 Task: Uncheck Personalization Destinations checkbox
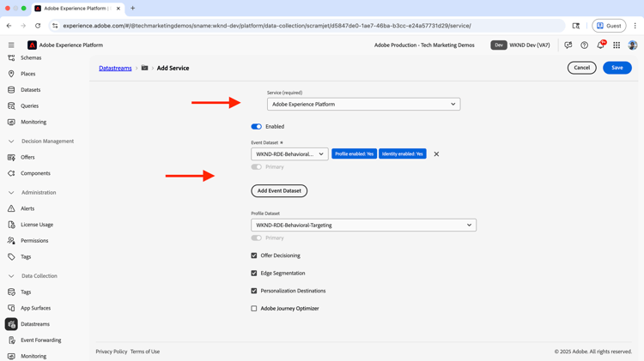pyautogui.click(x=254, y=291)
